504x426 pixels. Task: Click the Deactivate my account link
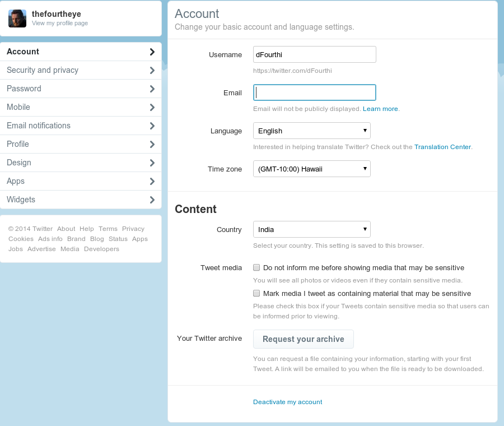pyautogui.click(x=288, y=402)
